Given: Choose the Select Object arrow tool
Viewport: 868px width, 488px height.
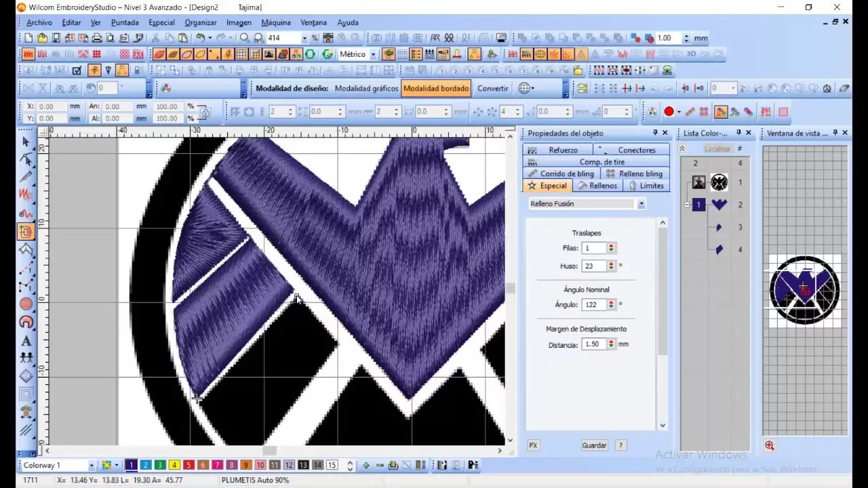Looking at the screenshot, I should click(26, 141).
